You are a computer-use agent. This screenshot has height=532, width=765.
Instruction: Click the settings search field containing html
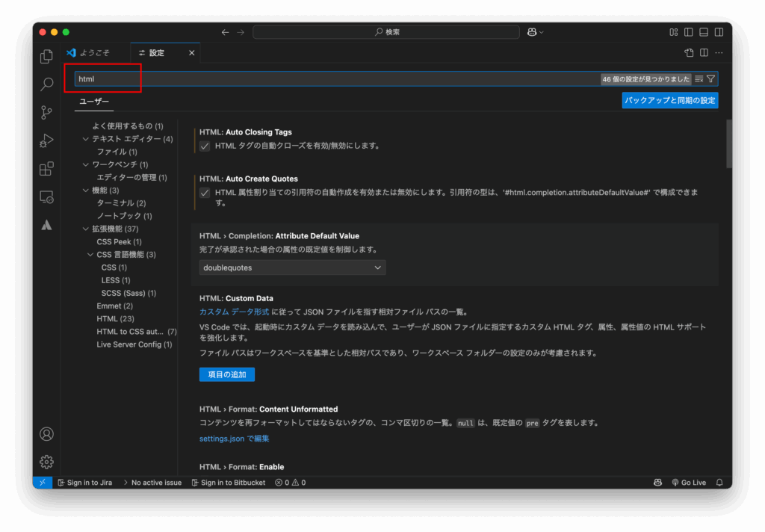tap(336, 78)
